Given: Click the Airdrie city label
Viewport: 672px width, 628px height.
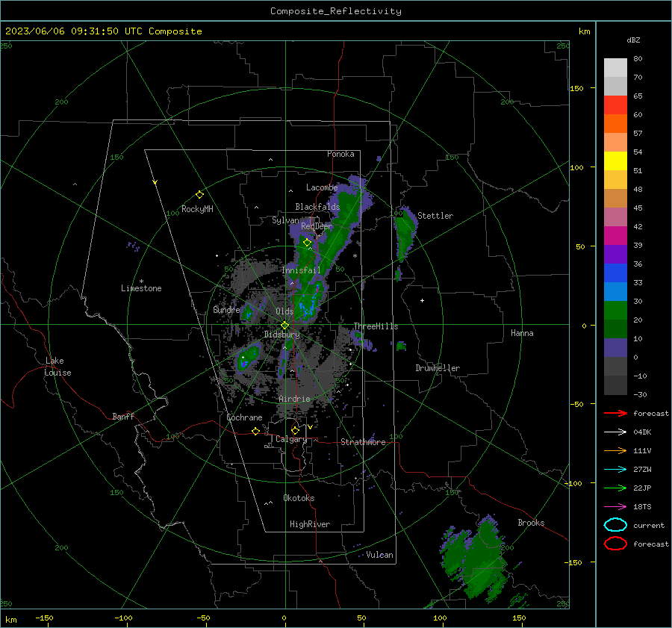Looking at the screenshot, I should (294, 399).
